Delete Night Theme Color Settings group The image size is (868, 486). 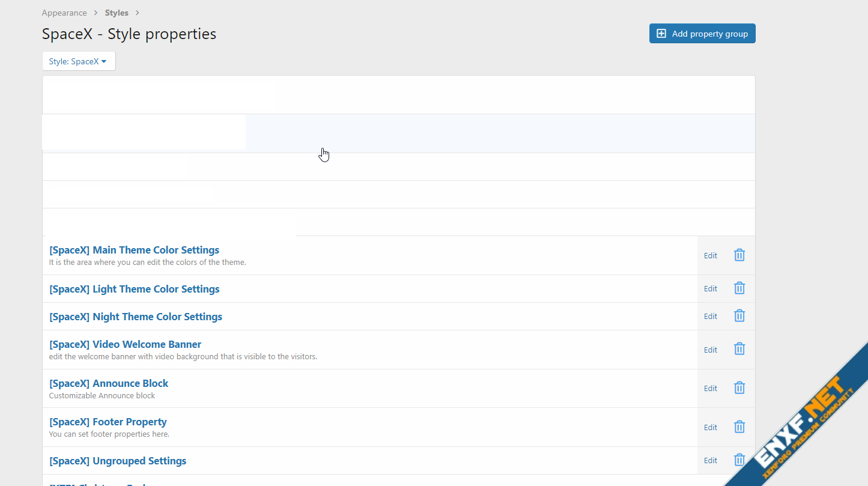[x=739, y=316]
